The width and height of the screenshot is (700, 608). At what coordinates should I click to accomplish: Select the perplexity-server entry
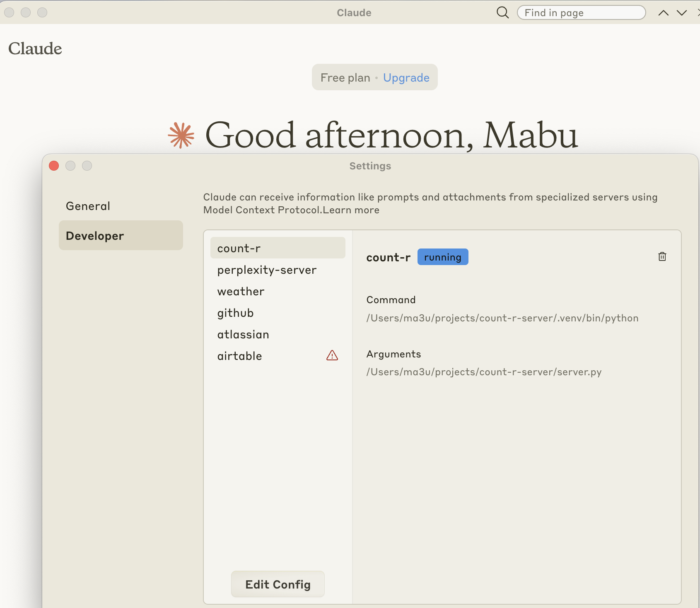[x=278, y=270]
